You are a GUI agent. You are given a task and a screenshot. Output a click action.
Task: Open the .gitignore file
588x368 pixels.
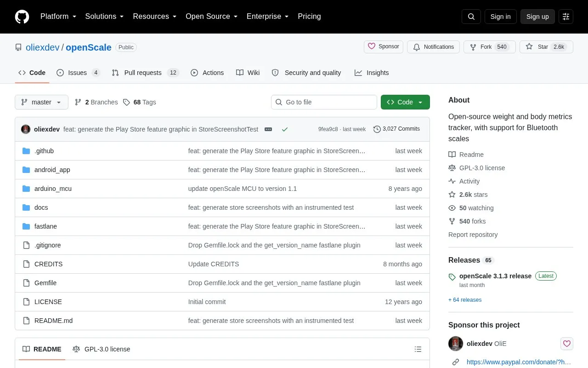(47, 245)
